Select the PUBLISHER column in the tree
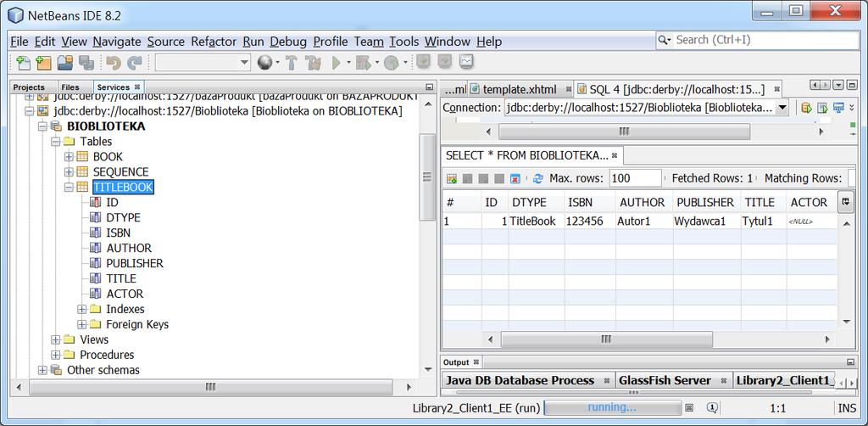868x426 pixels. pos(135,263)
